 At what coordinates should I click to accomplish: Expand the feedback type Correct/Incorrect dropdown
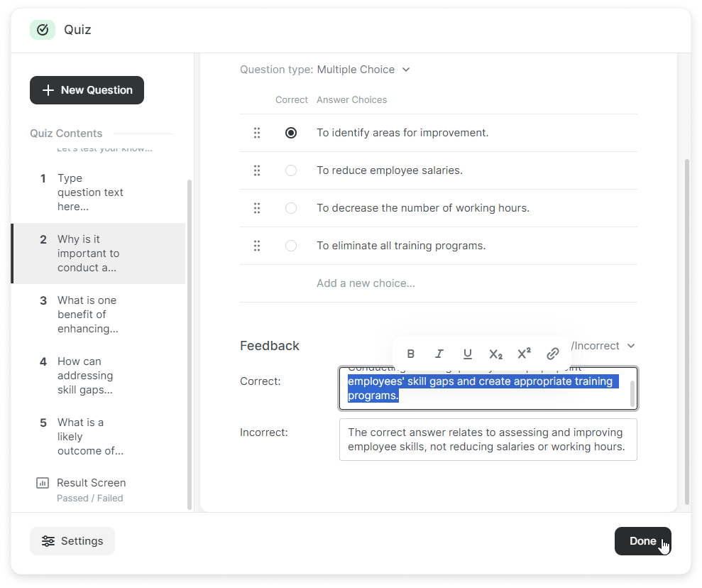(605, 346)
